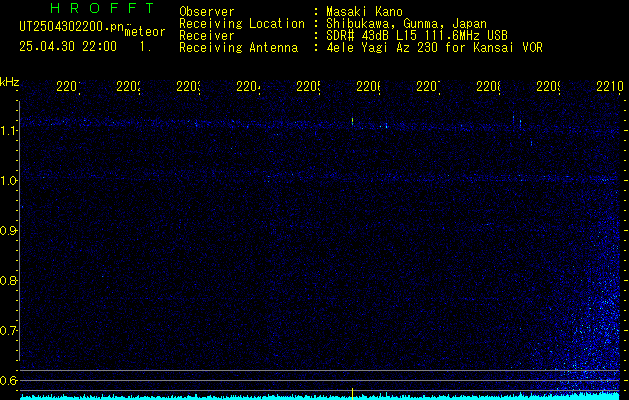Click the cyan signal-level strip at bottom

click(320, 397)
